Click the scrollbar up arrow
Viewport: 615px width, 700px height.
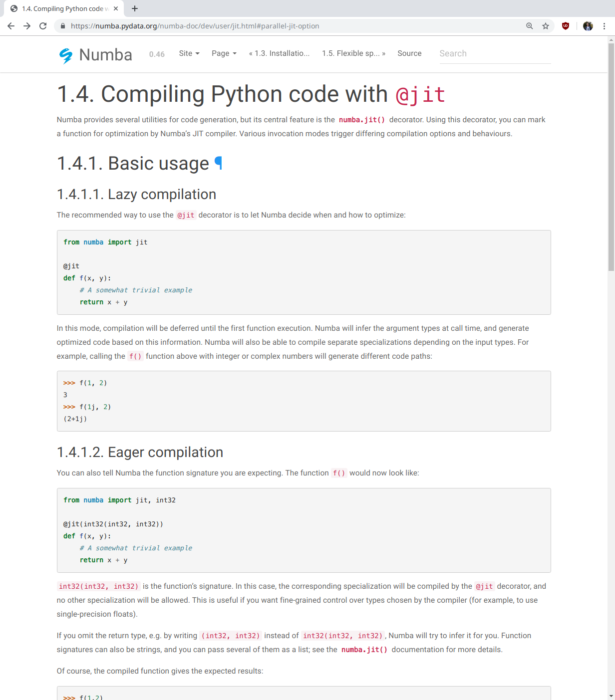(x=611, y=39)
